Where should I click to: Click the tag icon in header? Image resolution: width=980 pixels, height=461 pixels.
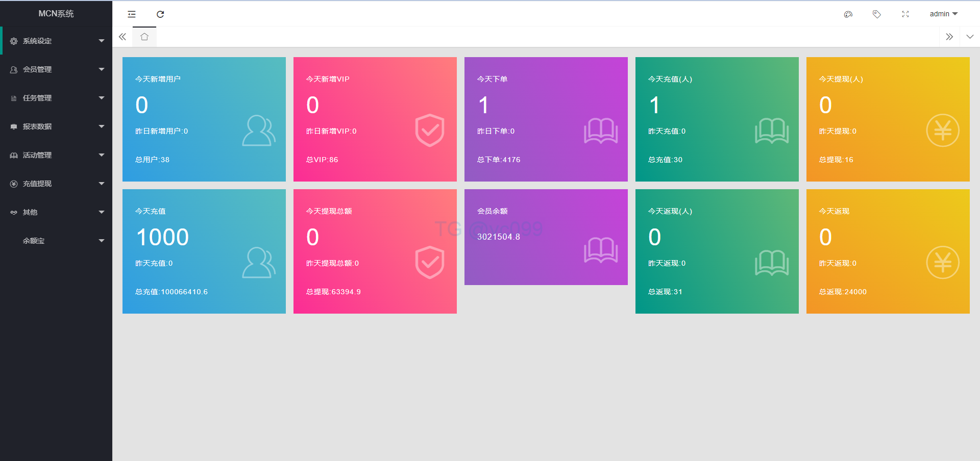[x=877, y=14]
